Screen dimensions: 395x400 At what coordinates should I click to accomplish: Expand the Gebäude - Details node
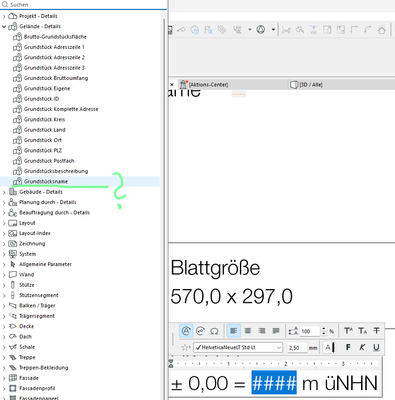point(4,192)
